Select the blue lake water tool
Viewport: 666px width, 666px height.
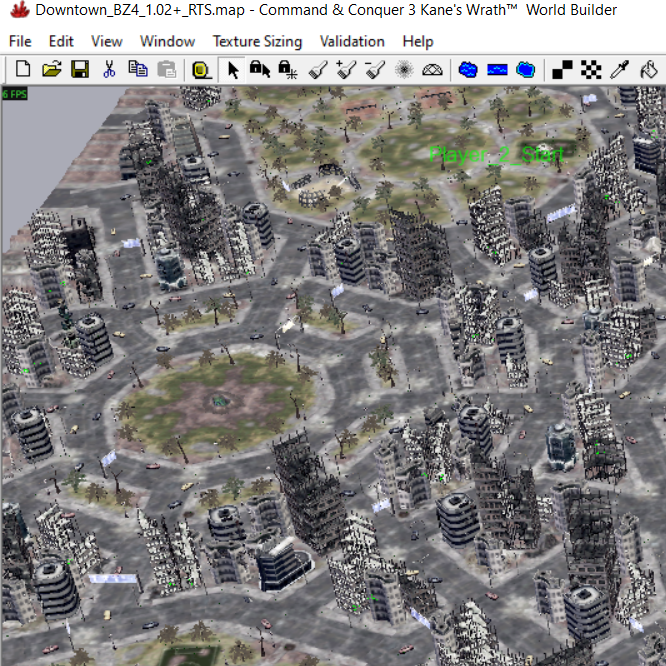click(468, 69)
